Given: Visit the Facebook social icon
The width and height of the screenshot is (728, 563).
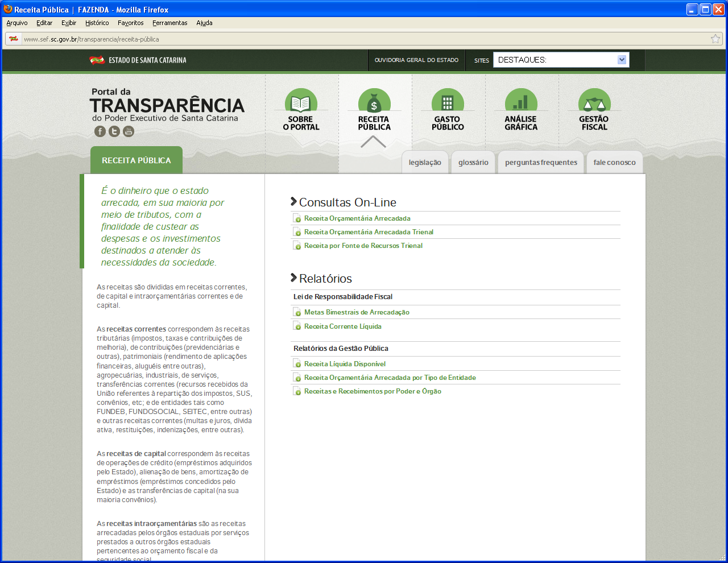Looking at the screenshot, I should 100,131.
